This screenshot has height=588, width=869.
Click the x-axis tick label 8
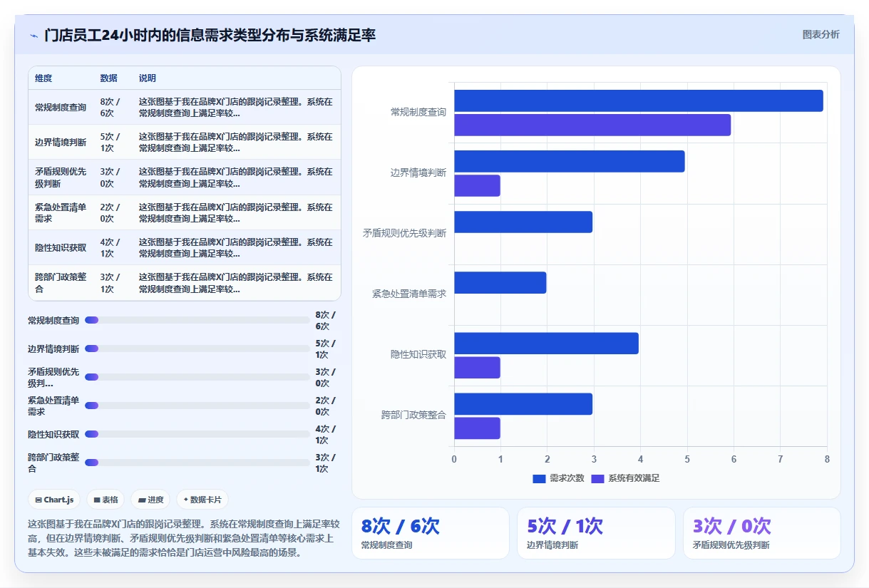pos(827,459)
